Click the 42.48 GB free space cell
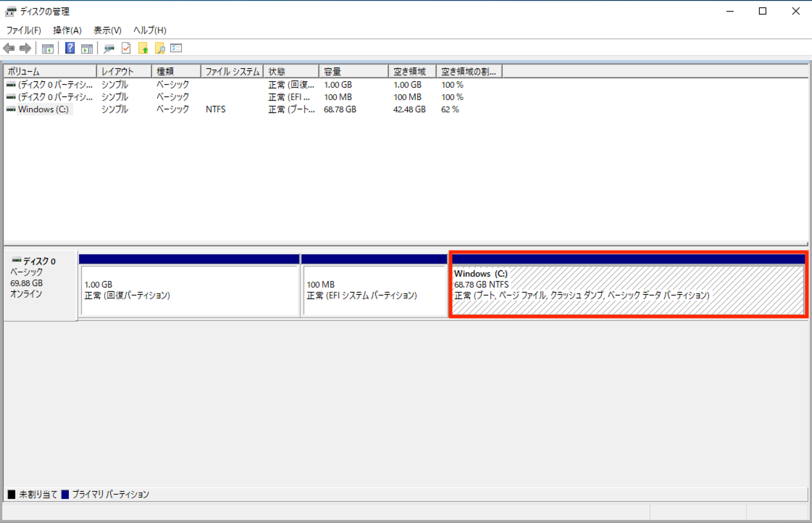Image resolution: width=812 pixels, height=523 pixels. pyautogui.click(x=409, y=109)
